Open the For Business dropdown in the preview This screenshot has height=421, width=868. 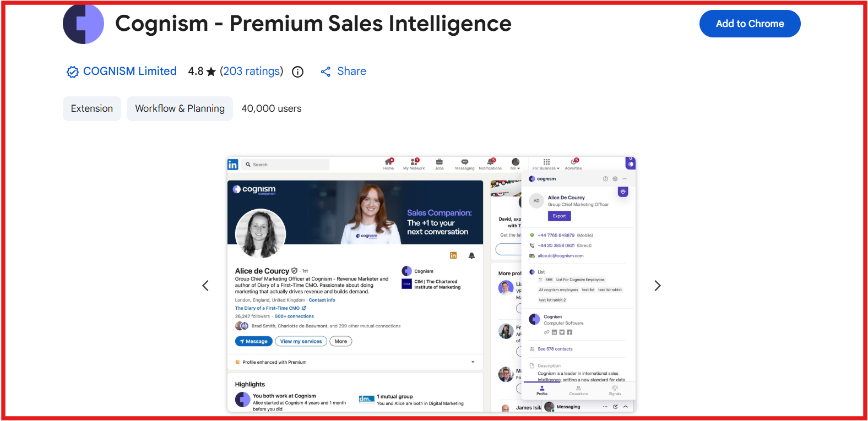[x=546, y=164]
